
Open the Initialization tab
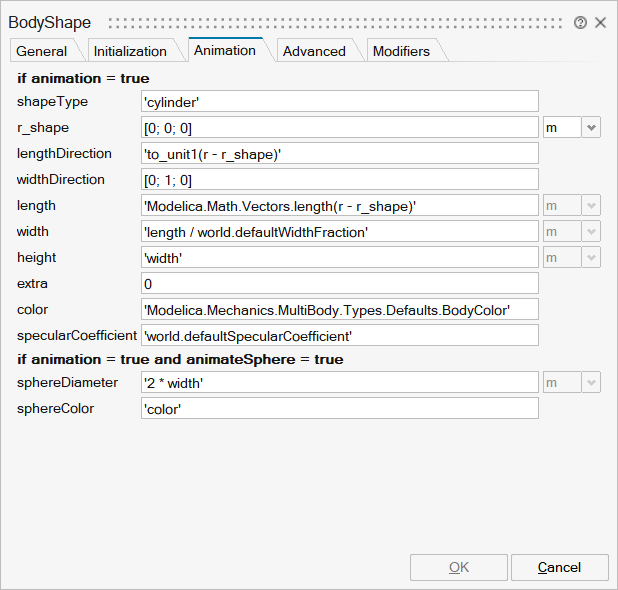[x=130, y=51]
